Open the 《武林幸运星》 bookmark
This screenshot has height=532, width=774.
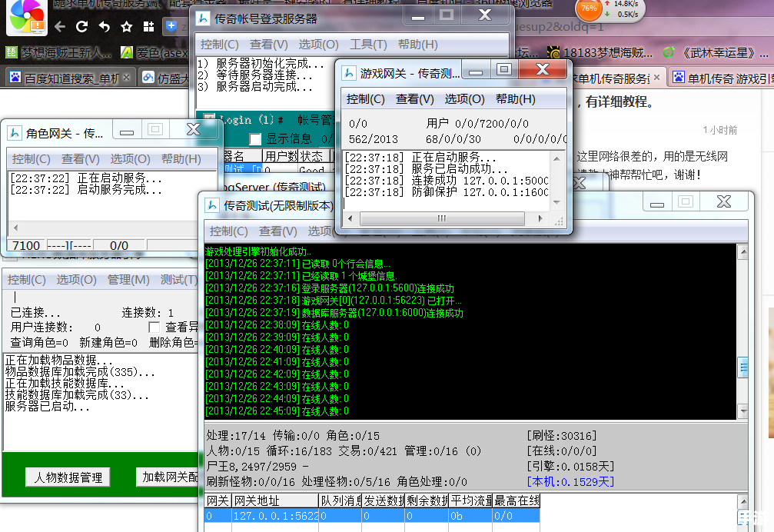[716, 52]
